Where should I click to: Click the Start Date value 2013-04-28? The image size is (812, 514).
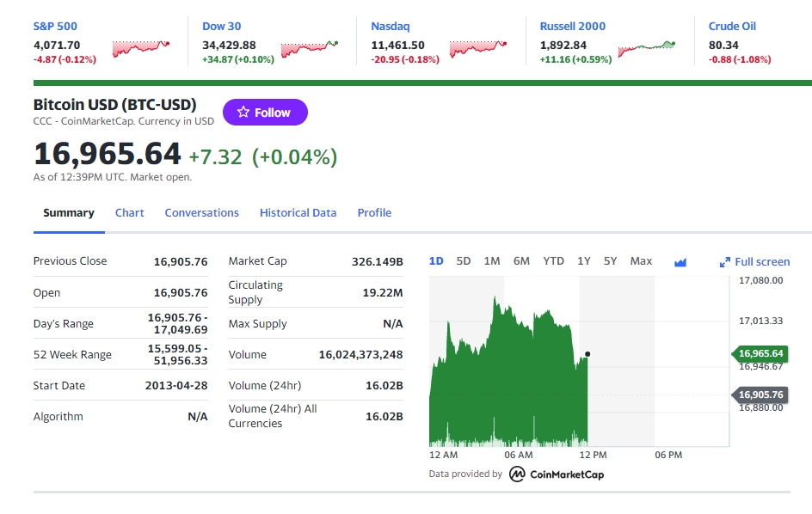tap(176, 386)
